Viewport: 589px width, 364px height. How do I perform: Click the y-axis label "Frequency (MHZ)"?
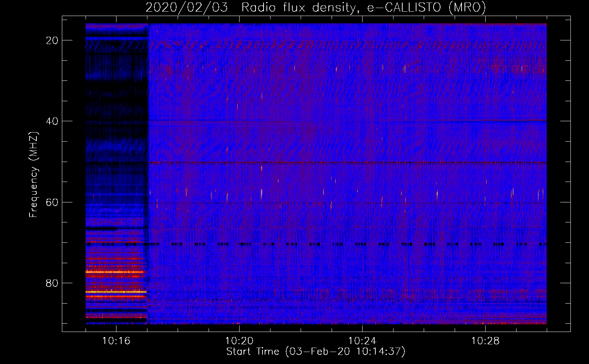[x=33, y=175]
